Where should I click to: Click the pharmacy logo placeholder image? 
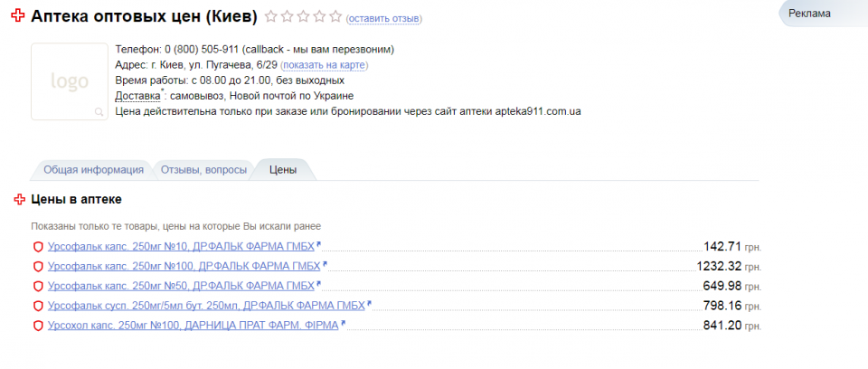70,81
